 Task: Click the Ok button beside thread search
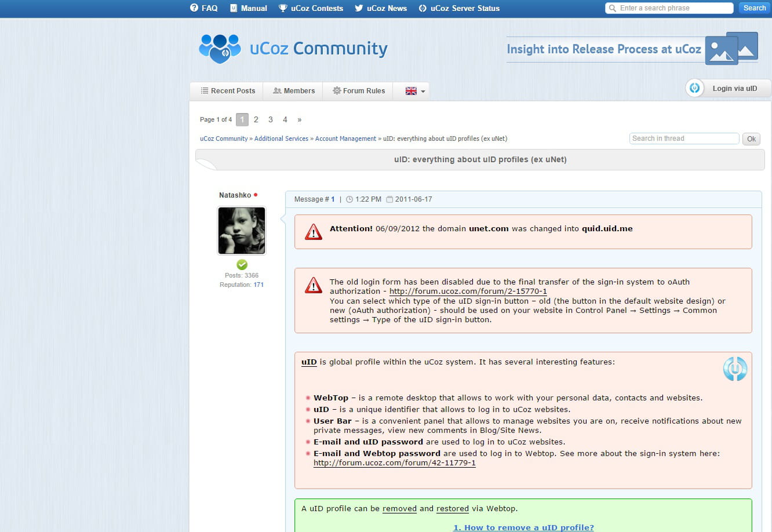coord(751,139)
